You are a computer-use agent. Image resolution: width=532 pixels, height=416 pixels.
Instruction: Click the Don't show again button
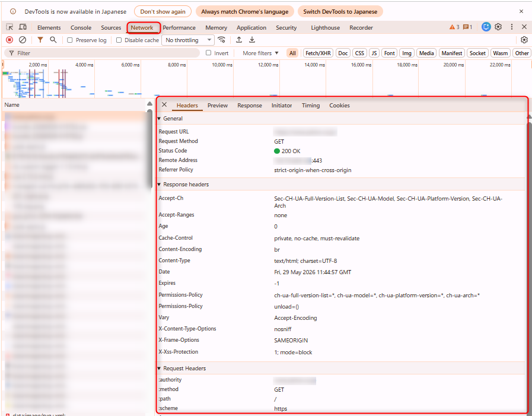click(x=163, y=11)
